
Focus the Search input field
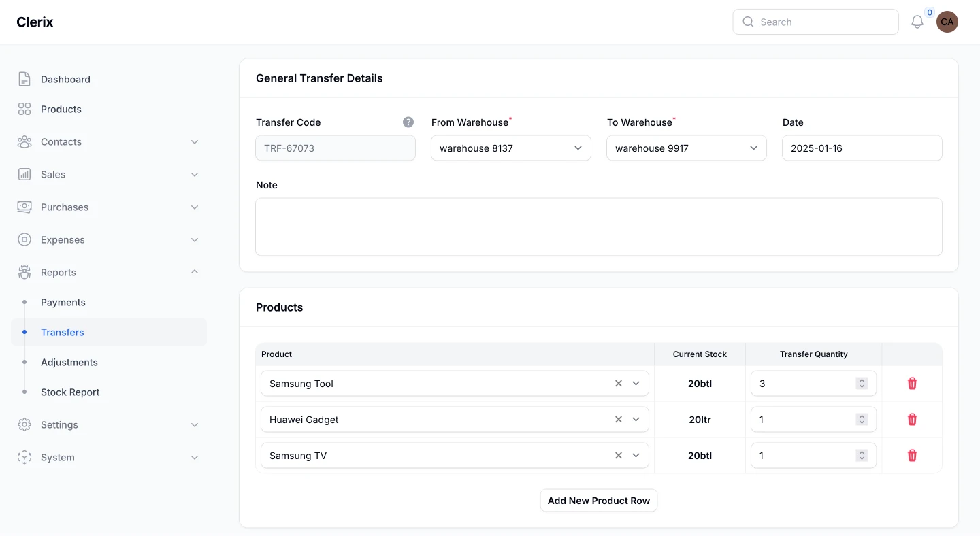[816, 22]
